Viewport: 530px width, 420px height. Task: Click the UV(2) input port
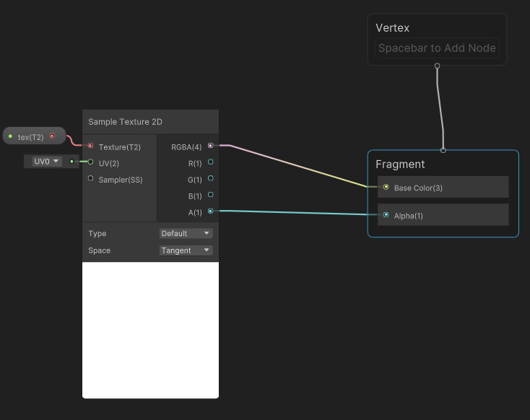point(90,162)
